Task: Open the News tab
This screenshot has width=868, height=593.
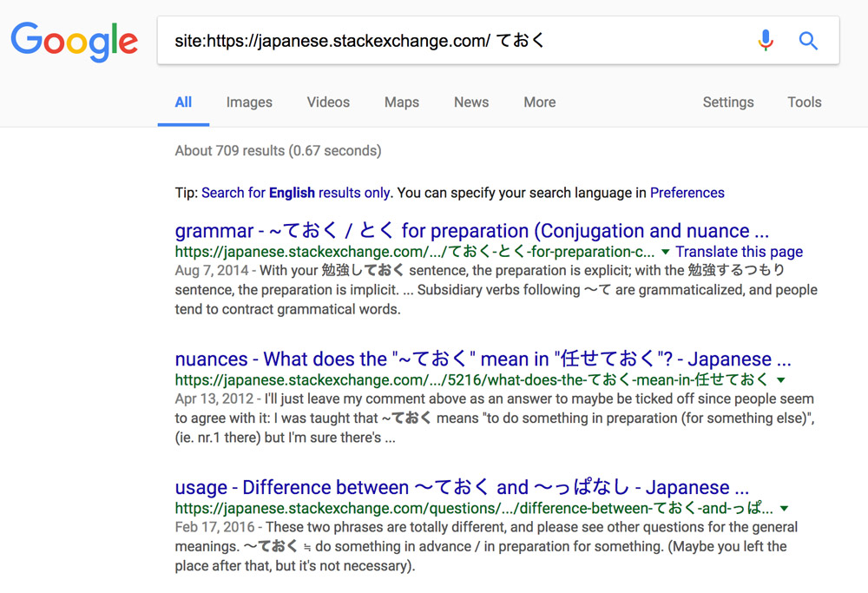Action: point(471,102)
